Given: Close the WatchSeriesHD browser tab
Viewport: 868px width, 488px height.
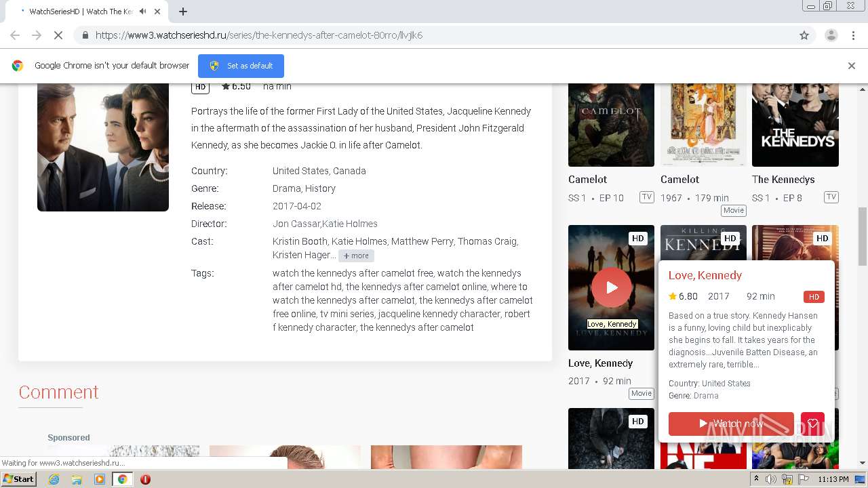Looking at the screenshot, I should point(157,12).
